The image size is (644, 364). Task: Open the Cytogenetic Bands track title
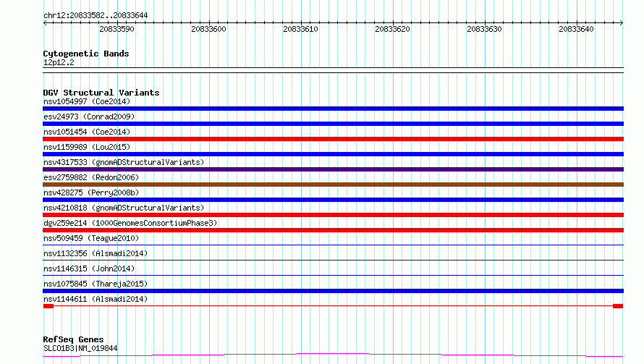coord(86,54)
